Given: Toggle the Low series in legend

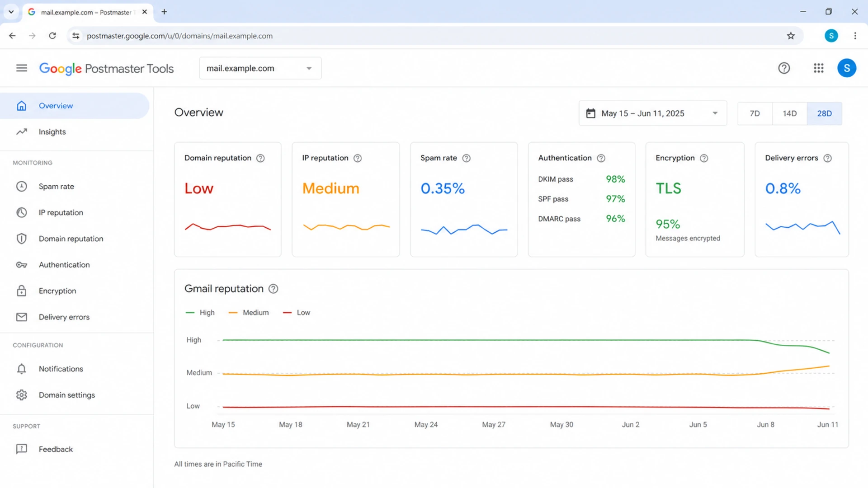Looking at the screenshot, I should click(297, 313).
